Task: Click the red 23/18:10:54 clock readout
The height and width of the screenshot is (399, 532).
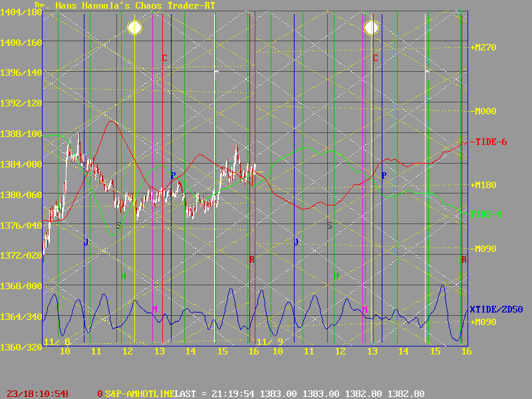Action: tap(38, 394)
